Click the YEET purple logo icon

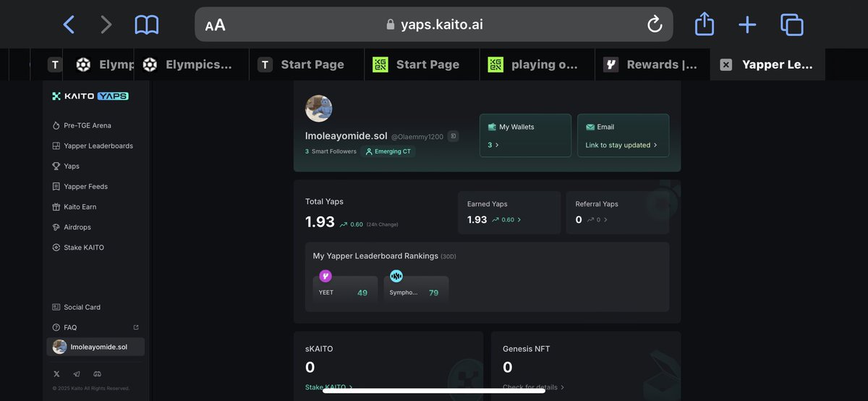click(x=325, y=276)
